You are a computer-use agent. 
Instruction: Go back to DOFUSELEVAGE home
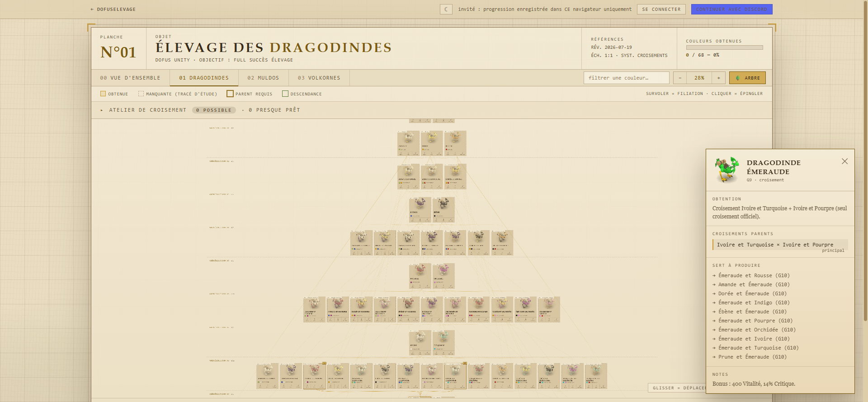point(113,9)
